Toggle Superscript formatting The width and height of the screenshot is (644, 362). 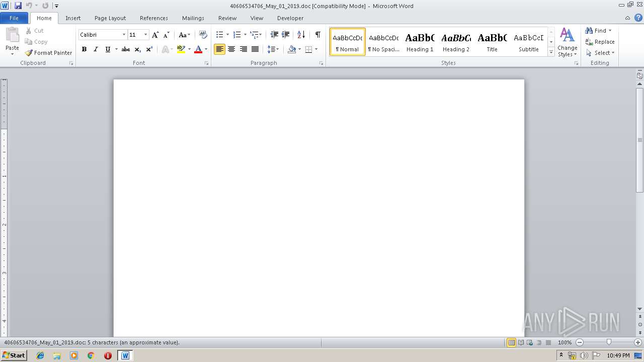[149, 49]
